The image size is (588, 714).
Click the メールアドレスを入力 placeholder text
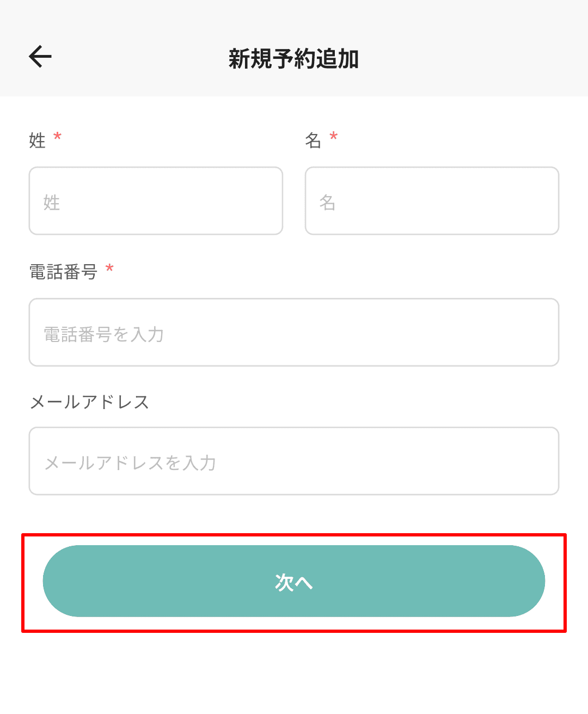[130, 463]
